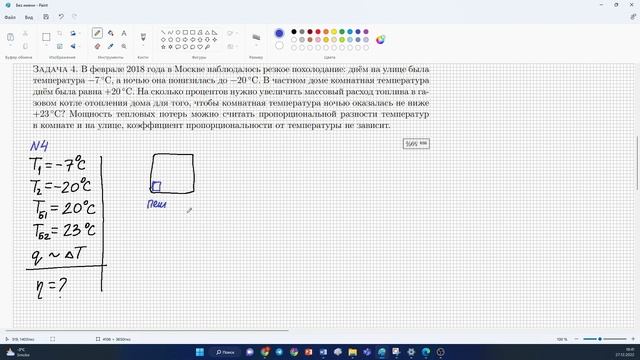Select the Pencil tool

(x=97, y=33)
